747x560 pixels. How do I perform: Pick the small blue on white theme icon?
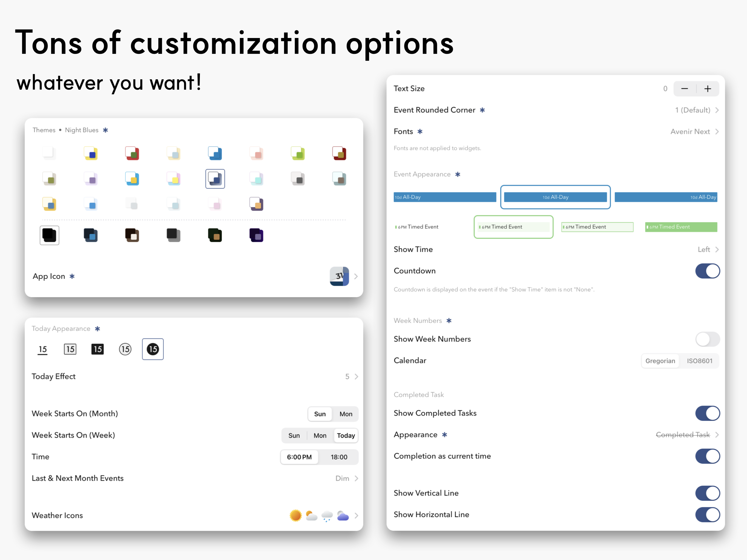(91, 204)
